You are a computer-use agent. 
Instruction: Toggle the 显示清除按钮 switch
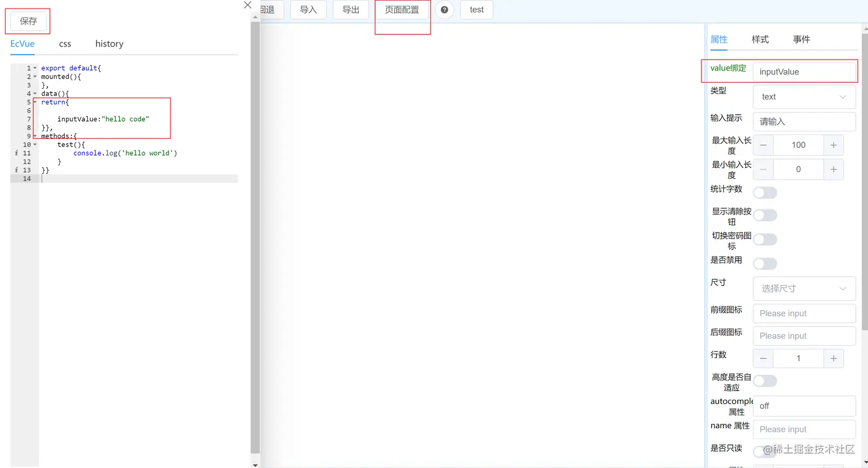tap(765, 215)
